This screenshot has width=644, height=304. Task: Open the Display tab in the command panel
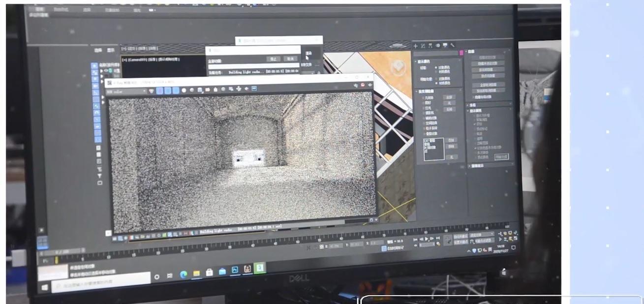click(445, 45)
